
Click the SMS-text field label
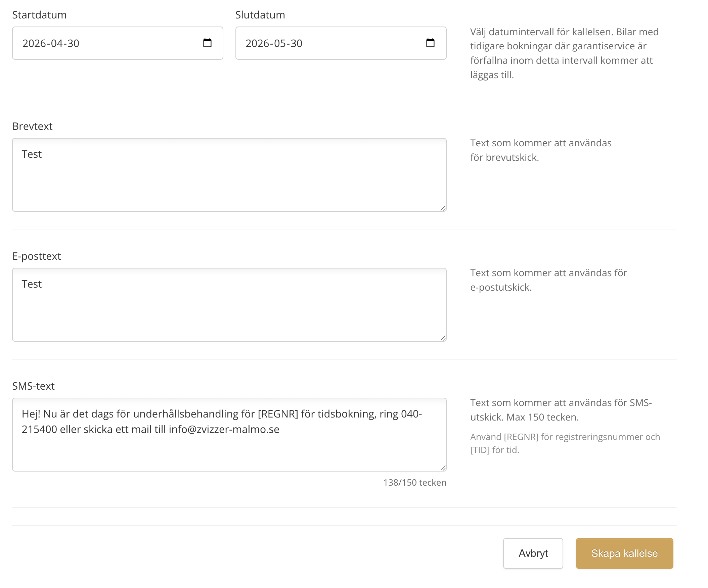click(33, 386)
